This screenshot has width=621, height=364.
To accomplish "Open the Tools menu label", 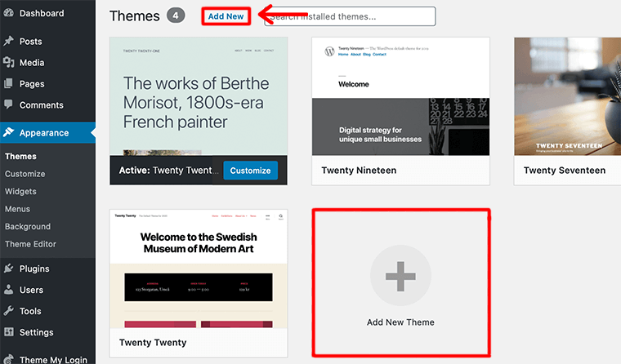I will (x=30, y=312).
